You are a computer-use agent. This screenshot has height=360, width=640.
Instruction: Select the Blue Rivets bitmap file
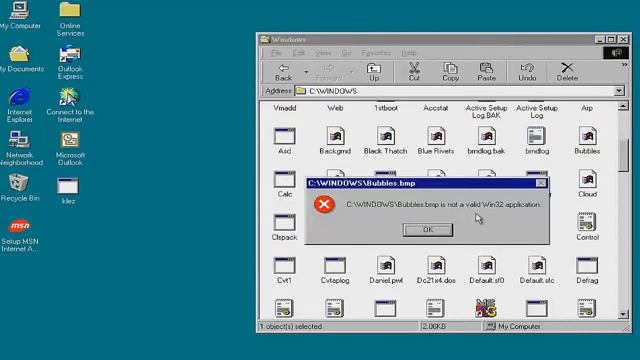point(436,141)
